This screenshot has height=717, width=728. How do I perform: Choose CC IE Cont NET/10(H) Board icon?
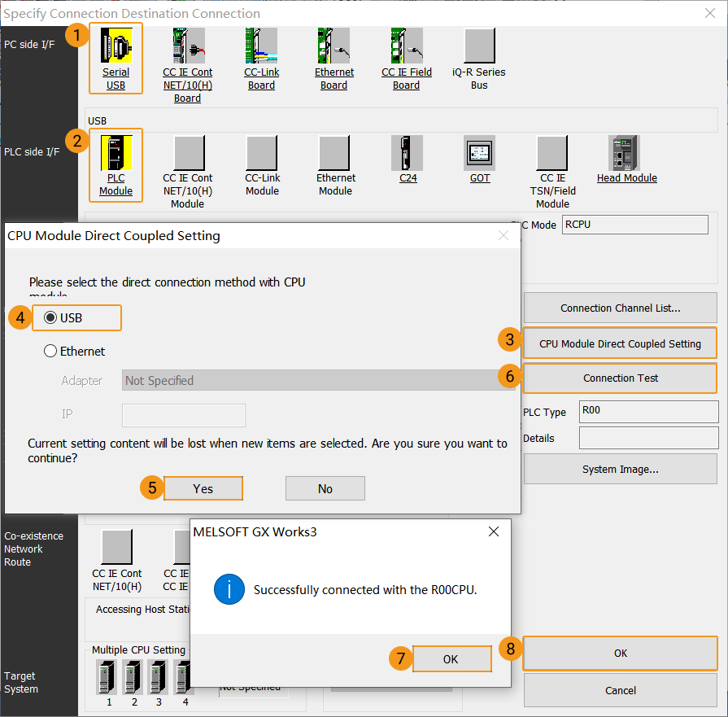(x=188, y=46)
